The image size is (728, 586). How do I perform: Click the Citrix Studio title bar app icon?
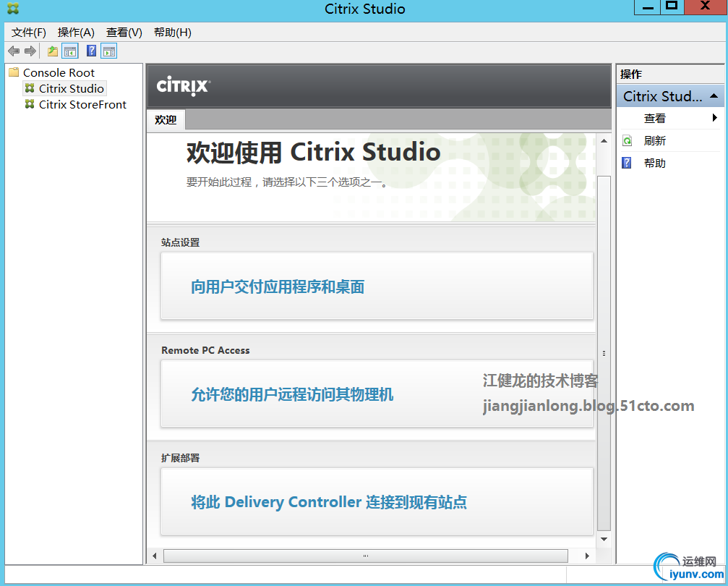(x=13, y=9)
